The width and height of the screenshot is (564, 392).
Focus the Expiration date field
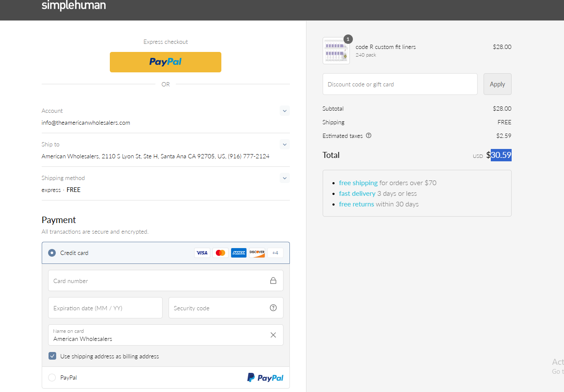[105, 308]
